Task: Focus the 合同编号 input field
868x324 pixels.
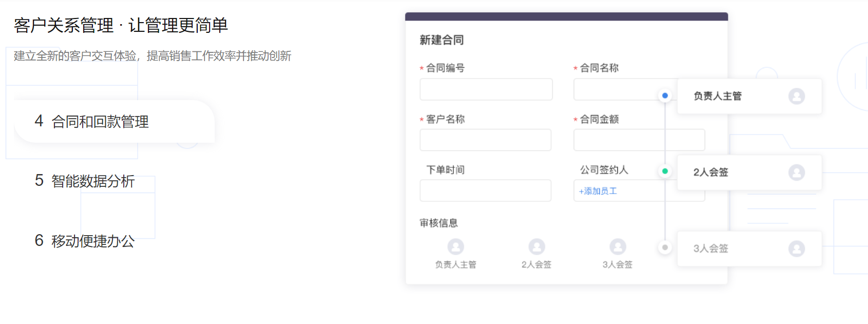Action: pos(486,89)
